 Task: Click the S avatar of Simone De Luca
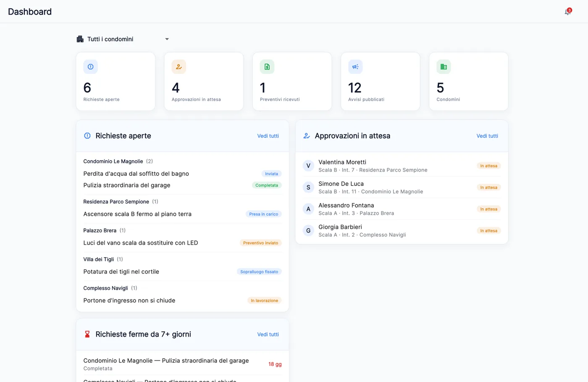tap(308, 187)
